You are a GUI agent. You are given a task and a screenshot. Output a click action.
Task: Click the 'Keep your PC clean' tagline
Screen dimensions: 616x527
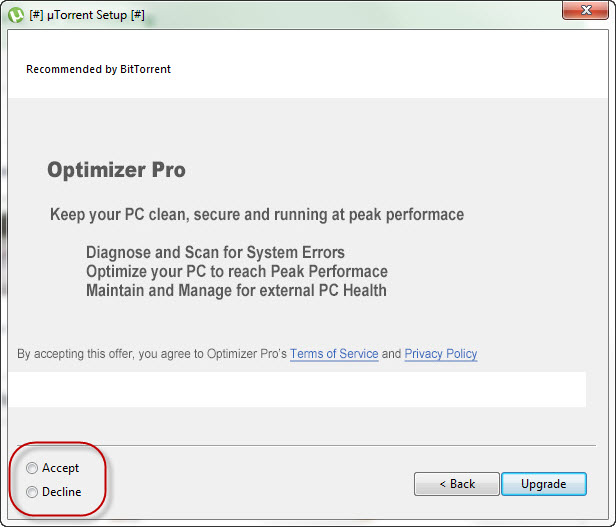tap(257, 215)
